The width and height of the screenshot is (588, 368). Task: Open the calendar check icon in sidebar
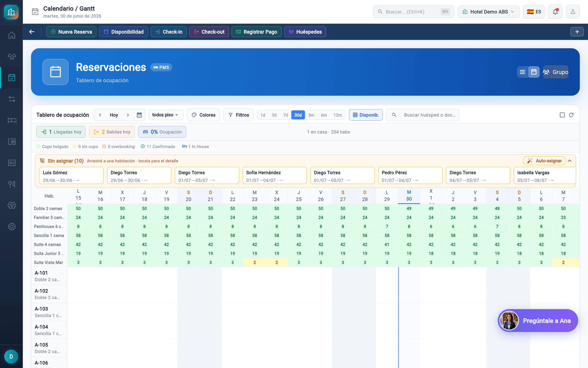click(12, 78)
